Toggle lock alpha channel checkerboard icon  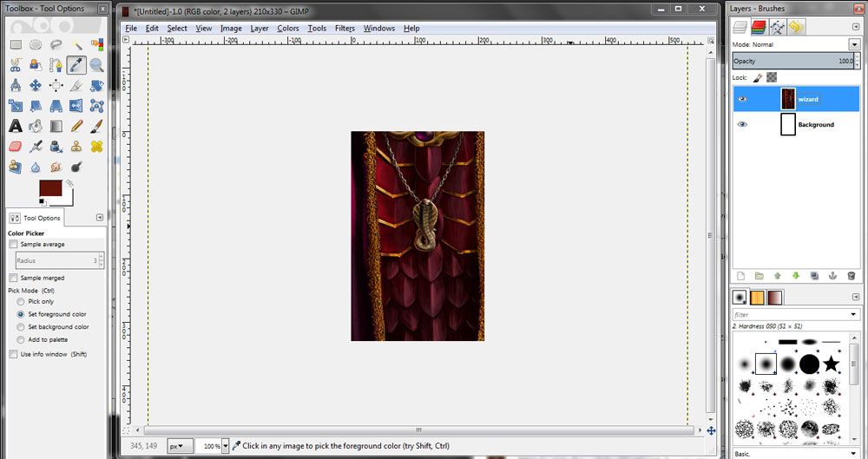(772, 77)
